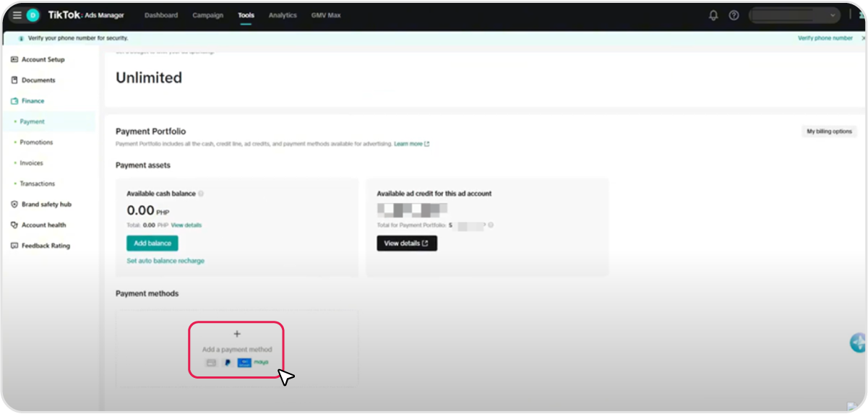
Task: Open My billing options
Action: coord(829,131)
